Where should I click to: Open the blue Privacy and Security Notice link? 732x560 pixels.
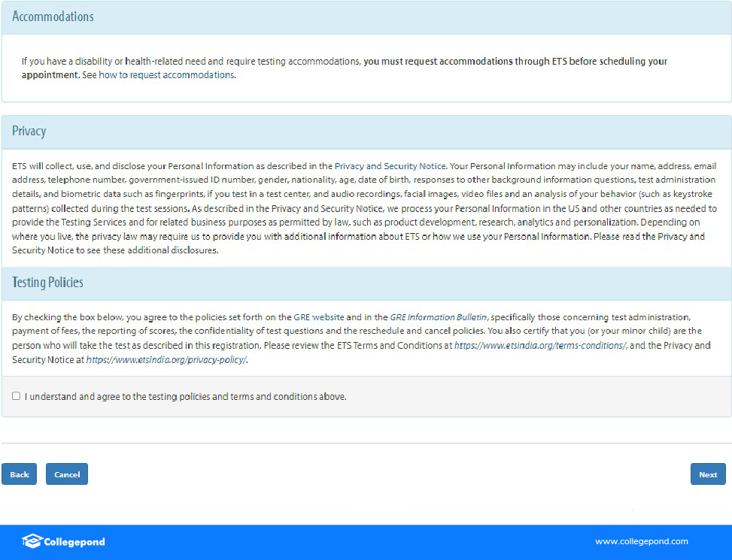390,166
